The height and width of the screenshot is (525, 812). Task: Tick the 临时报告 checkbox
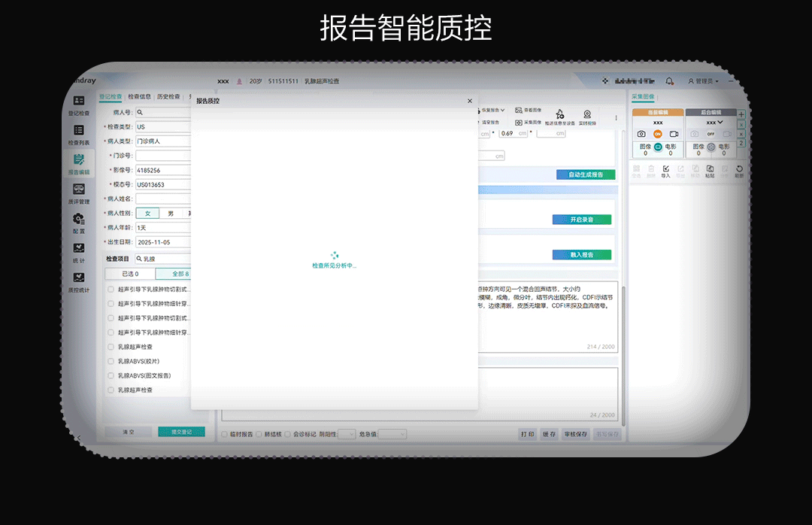(x=224, y=434)
